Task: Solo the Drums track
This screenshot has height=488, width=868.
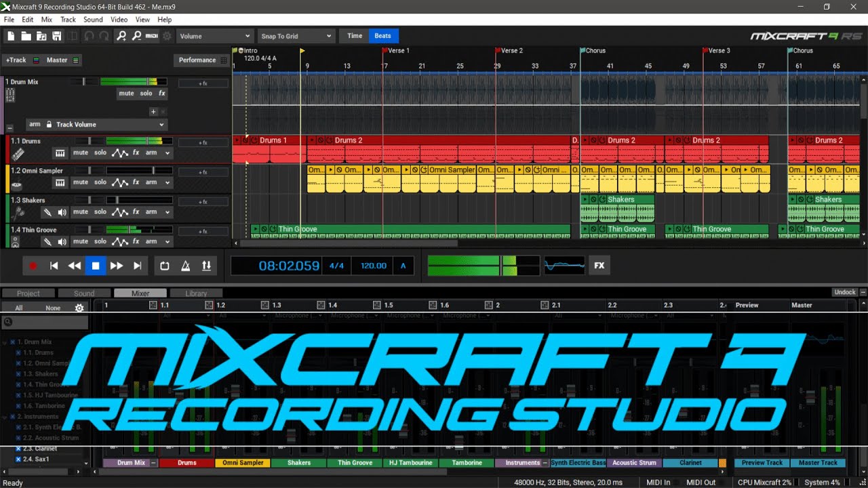Action: tap(100, 152)
